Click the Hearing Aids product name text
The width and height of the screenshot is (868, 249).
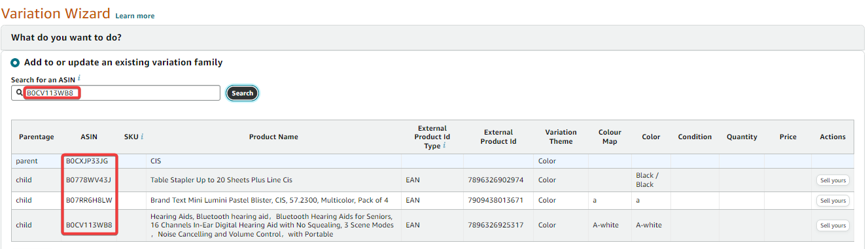(x=272, y=225)
